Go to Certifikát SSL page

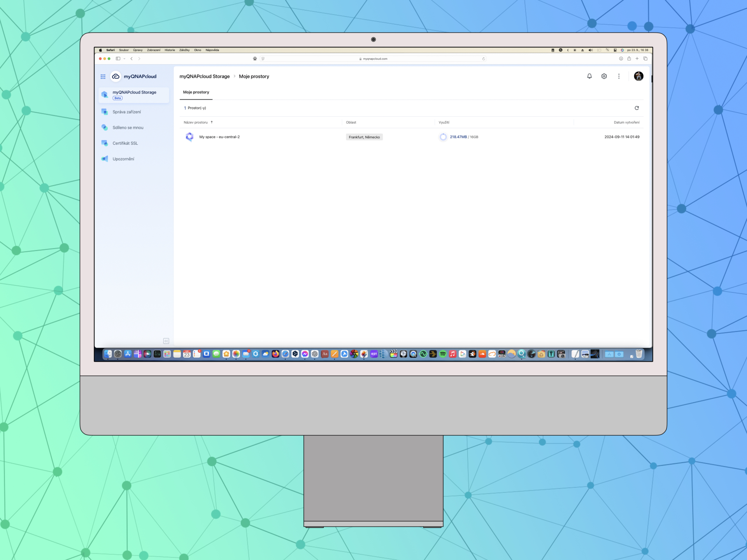pos(125,143)
